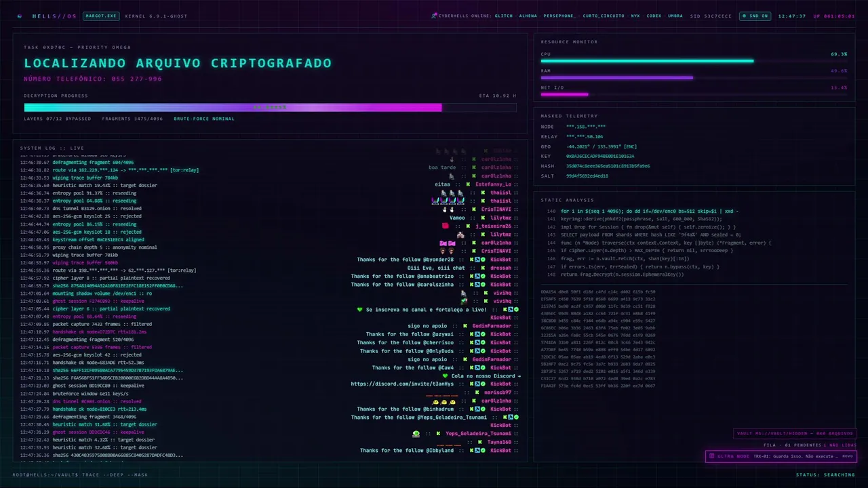This screenshot has height=488, width=868.
Task: Open the ULTRA NODE TRX-01 notification
Action: click(781, 456)
